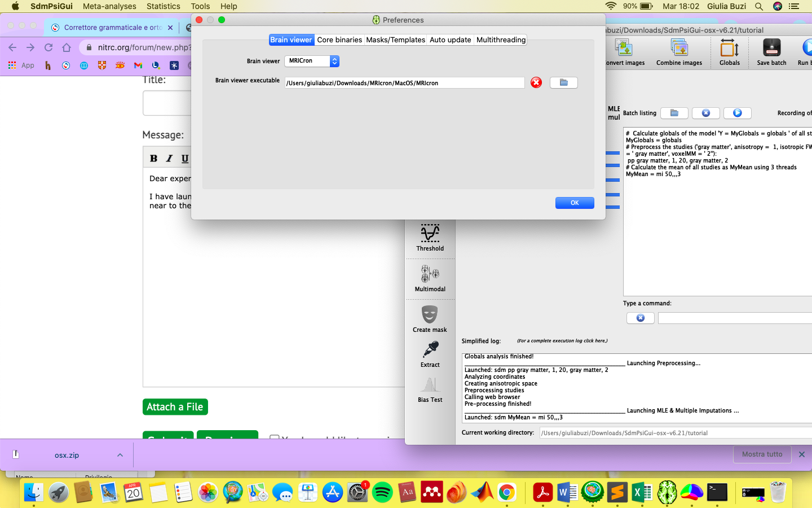The height and width of the screenshot is (508, 812).
Task: Click the Save batch icon
Action: click(x=771, y=49)
